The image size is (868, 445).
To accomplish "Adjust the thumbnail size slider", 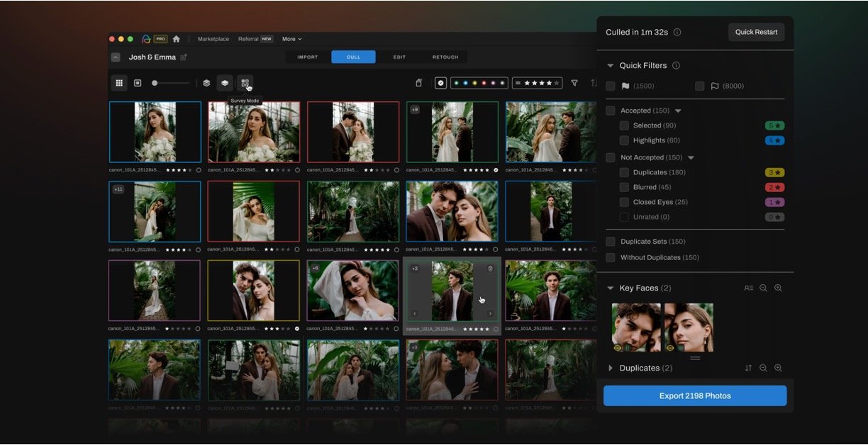I will [155, 83].
